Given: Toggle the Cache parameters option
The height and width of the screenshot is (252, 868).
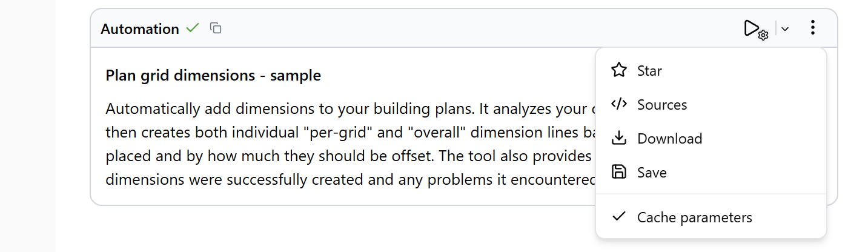Looking at the screenshot, I should click(711, 217).
